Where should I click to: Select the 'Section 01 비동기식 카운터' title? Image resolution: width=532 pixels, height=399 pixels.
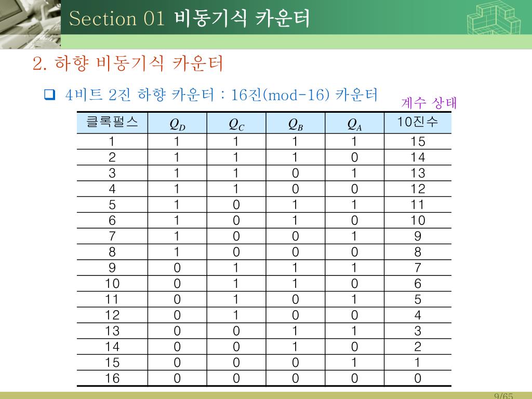[x=189, y=18]
